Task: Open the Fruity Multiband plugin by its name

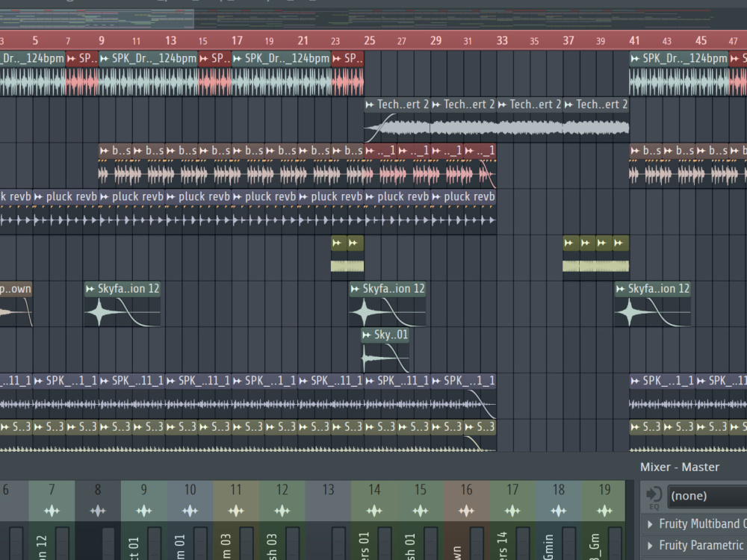Action: click(703, 524)
